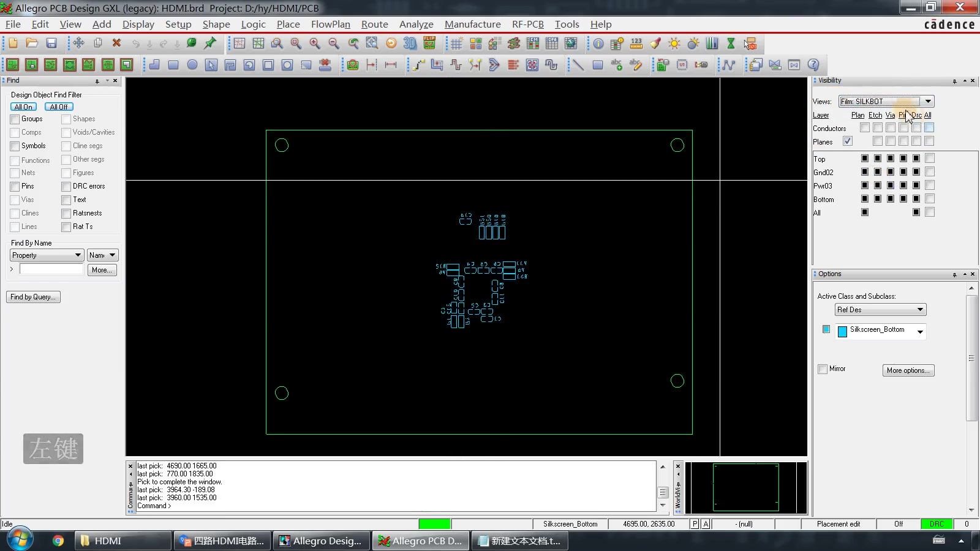Open the Shape menu

(216, 24)
